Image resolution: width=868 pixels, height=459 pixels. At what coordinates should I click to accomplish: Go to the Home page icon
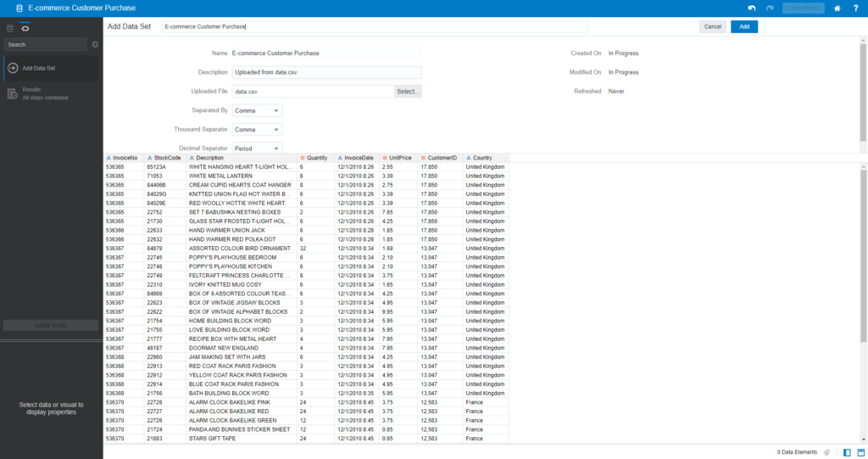point(837,8)
